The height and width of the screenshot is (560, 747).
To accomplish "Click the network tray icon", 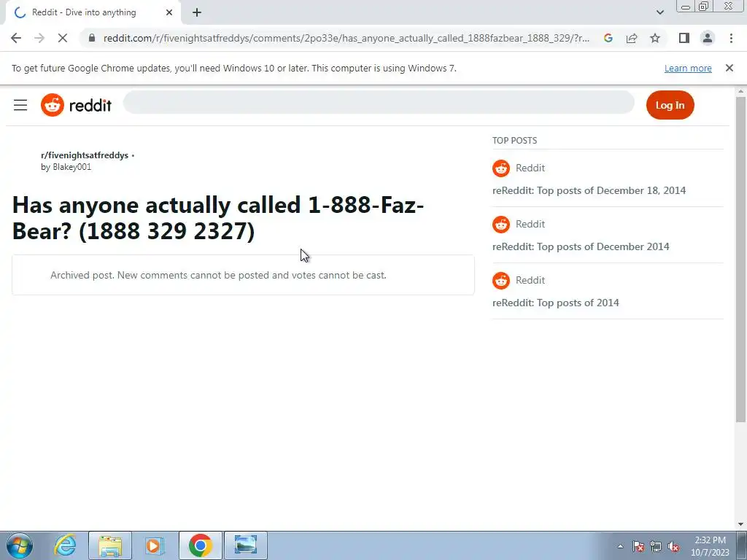I will click(x=656, y=547).
